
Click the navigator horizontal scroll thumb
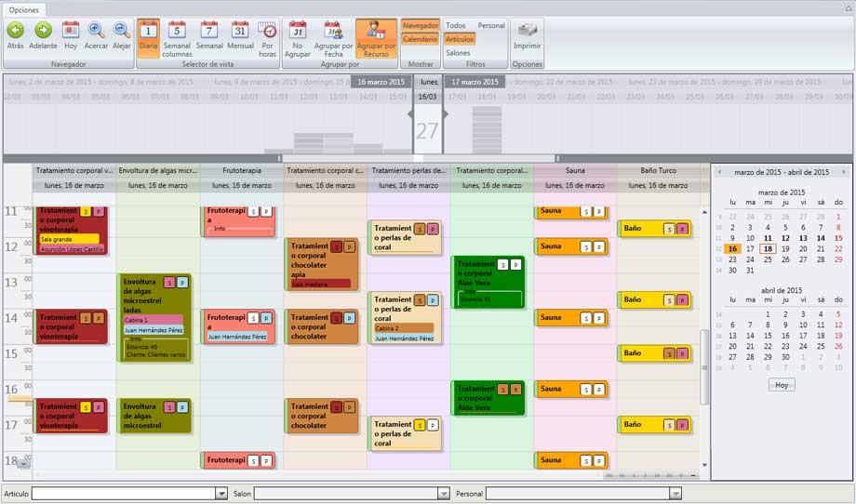419,158
